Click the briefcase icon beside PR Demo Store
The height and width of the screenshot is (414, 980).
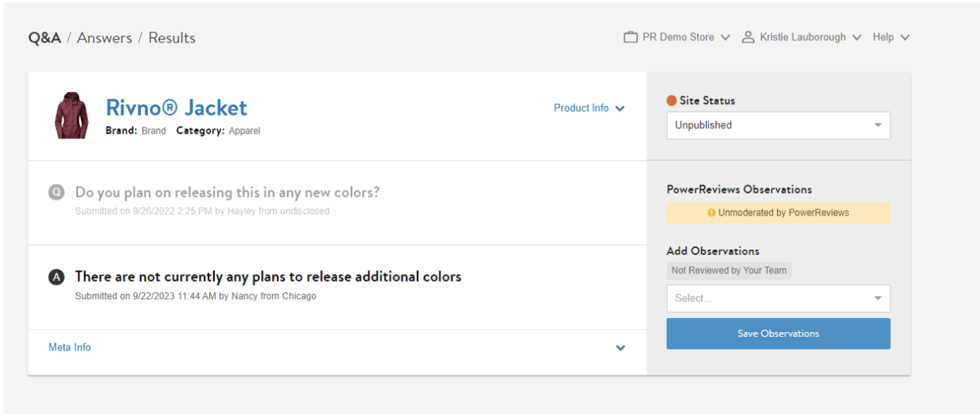pyautogui.click(x=630, y=37)
